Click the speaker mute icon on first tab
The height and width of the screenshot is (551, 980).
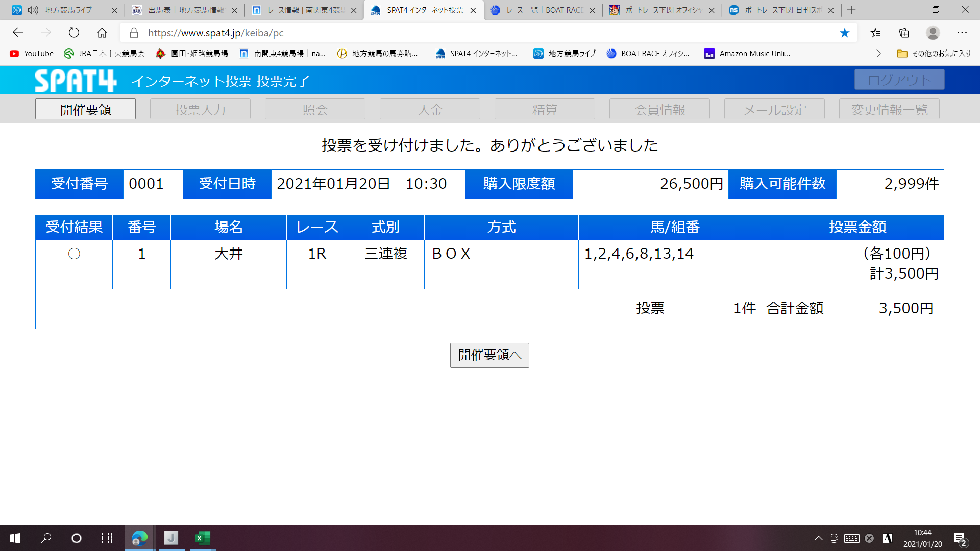click(x=33, y=10)
